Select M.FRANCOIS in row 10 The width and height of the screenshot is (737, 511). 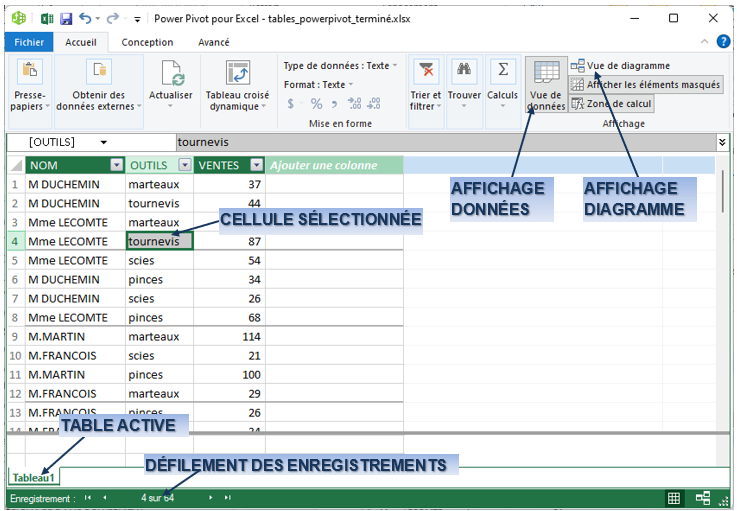pos(75,356)
